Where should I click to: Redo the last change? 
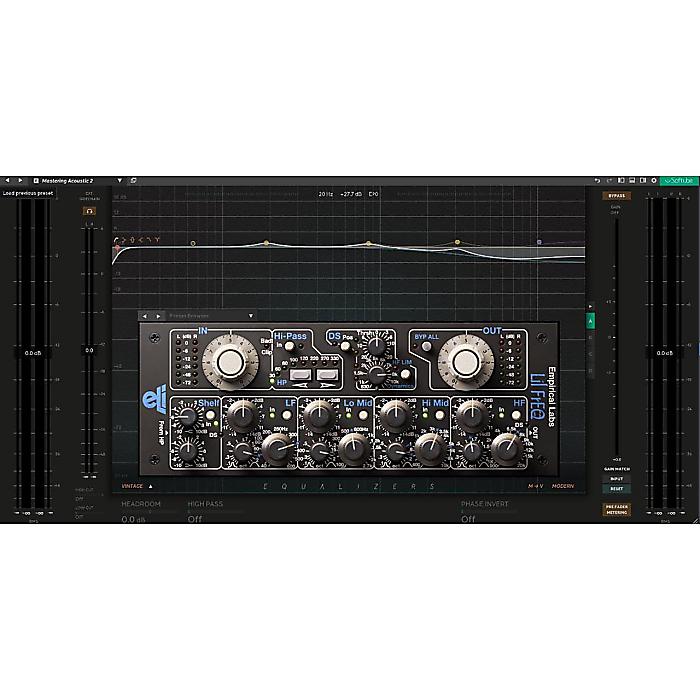(609, 181)
